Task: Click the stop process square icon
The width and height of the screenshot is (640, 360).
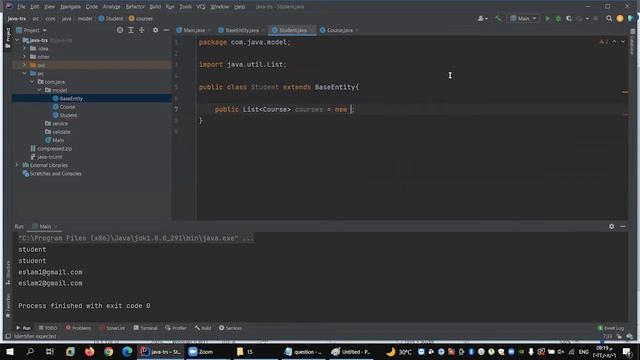Action: pyautogui.click(x=596, y=19)
